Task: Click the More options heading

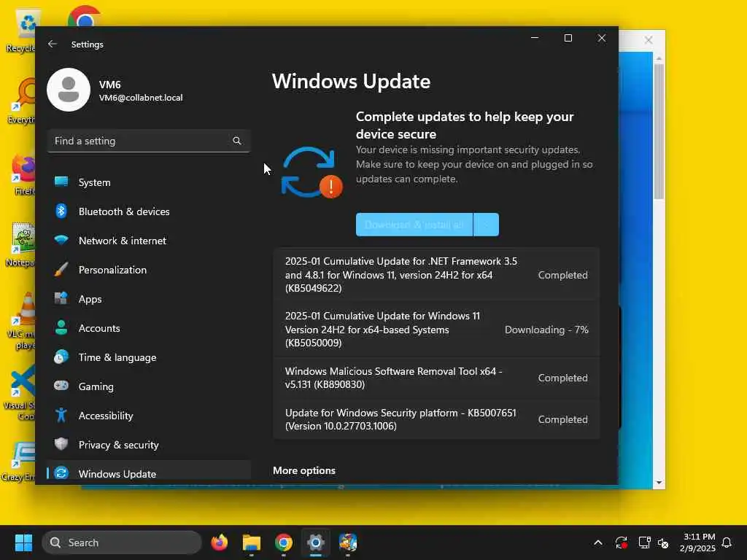Action: 304,470
